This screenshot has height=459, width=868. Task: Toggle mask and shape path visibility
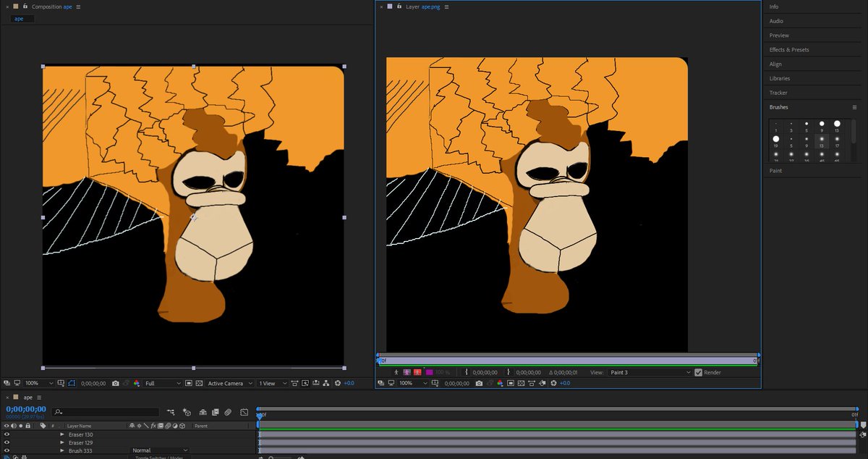click(x=71, y=383)
